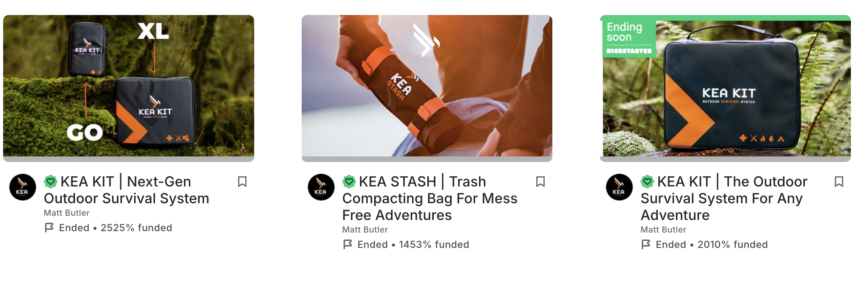This screenshot has height=294, width=868.
Task: Open KEA avatar beside Next-Gen project
Action: coord(23,187)
